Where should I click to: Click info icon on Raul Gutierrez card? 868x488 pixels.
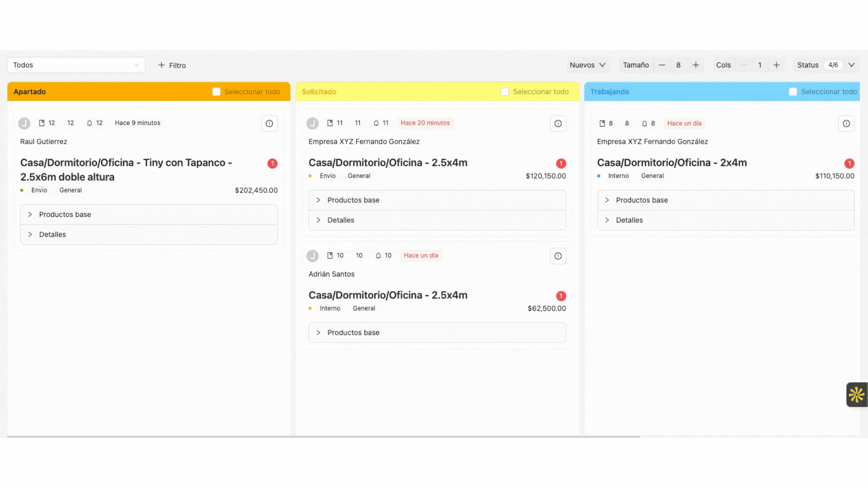coord(269,123)
